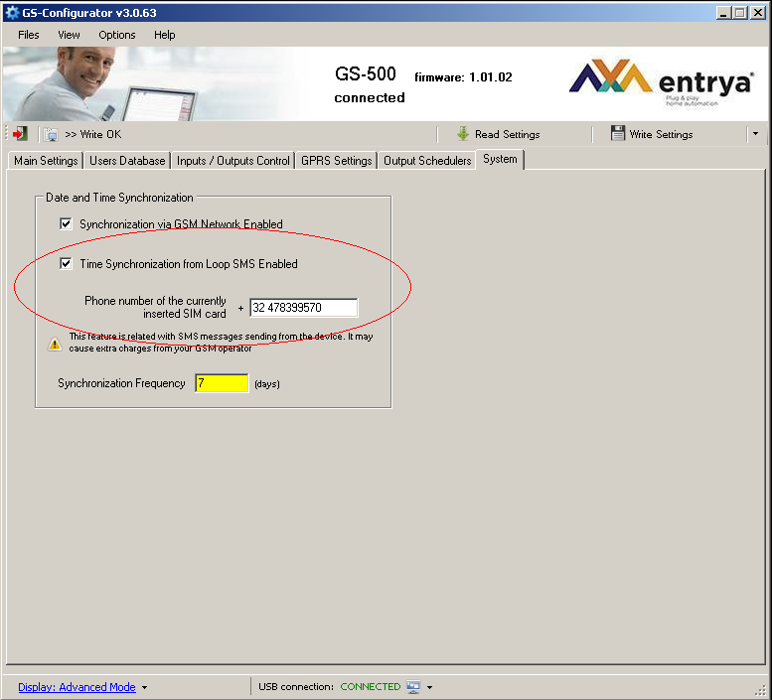Open the Display mode dropdown arrow
The image size is (772, 700).
[x=144, y=687]
